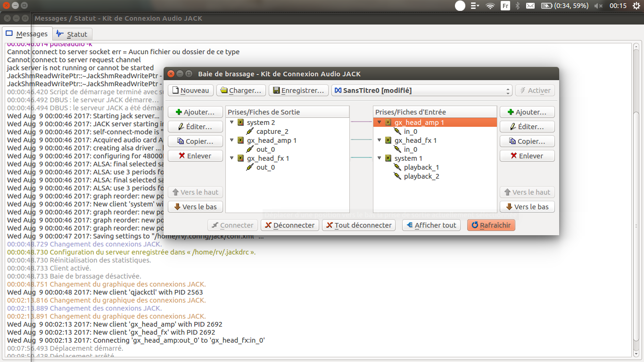Add an input socket with the right Ajouter… button
The height and width of the screenshot is (362, 644).
tap(528, 112)
